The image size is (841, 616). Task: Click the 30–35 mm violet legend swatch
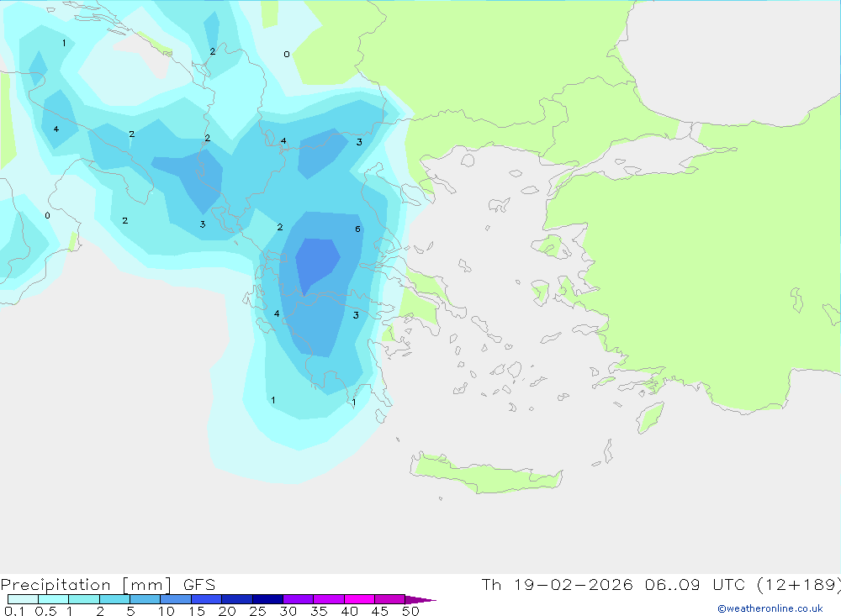(x=299, y=599)
